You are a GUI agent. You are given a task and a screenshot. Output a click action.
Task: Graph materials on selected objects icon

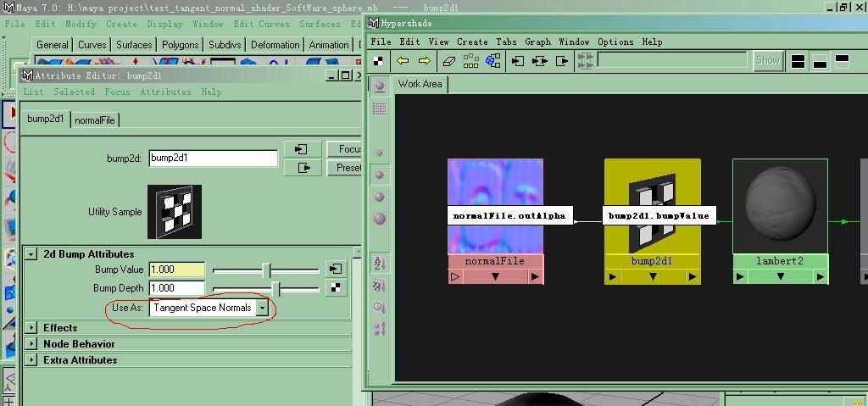click(492, 61)
